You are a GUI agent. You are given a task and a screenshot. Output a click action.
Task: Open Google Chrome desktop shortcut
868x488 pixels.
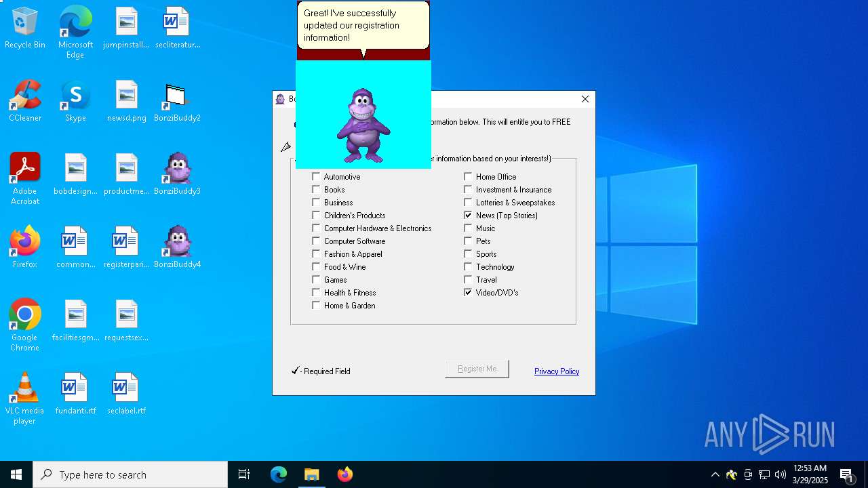pyautogui.click(x=25, y=325)
